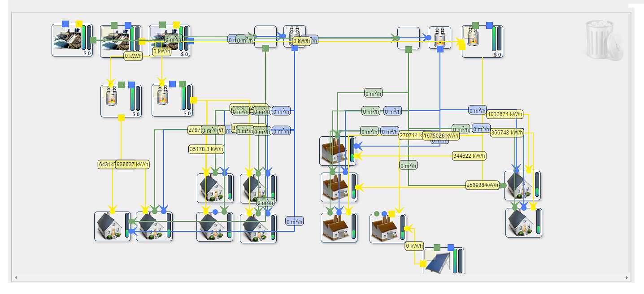Select the factory connected to the solar panel
The height and width of the screenshot is (294, 644).
click(x=384, y=229)
